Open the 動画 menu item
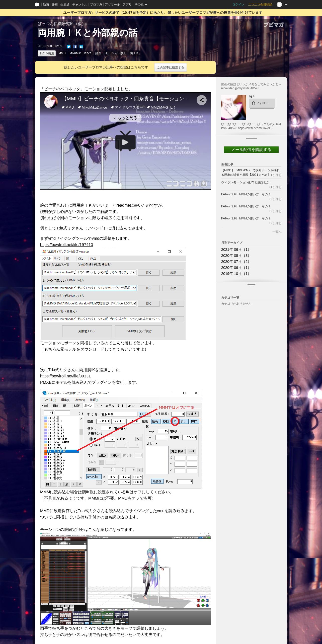Screen dimensions: 322x644 pyautogui.click(x=46, y=5)
